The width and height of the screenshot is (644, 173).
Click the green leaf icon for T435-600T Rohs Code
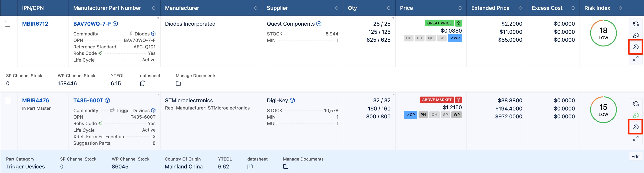click(x=100, y=123)
